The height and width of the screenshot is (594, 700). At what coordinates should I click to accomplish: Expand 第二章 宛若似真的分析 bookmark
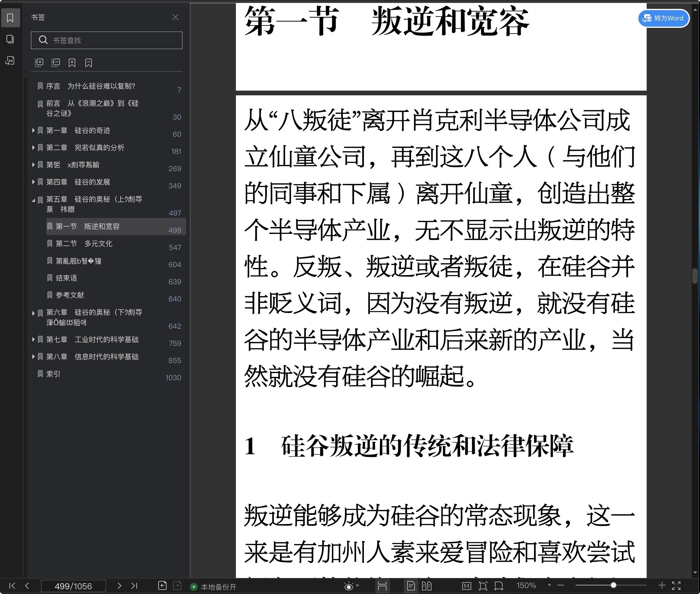click(33, 147)
